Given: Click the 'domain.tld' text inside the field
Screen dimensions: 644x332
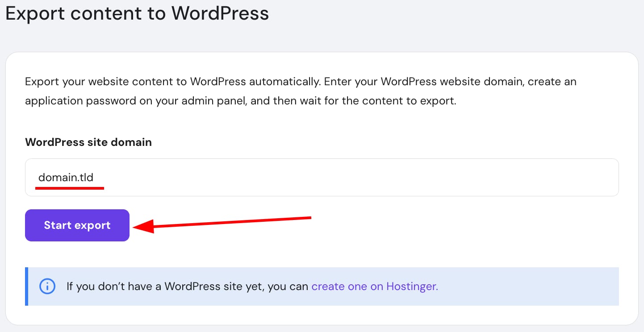Looking at the screenshot, I should point(66,177).
